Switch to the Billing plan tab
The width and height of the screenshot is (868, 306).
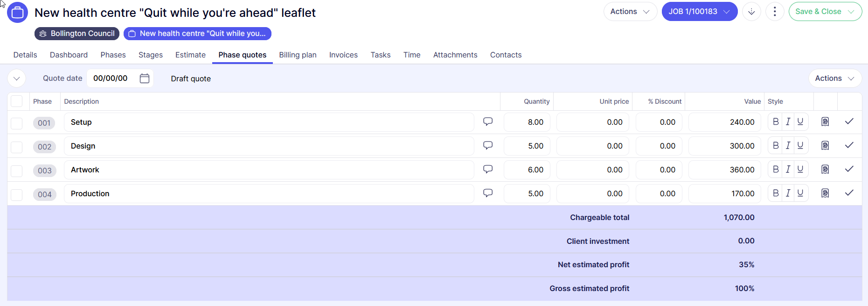coord(298,55)
